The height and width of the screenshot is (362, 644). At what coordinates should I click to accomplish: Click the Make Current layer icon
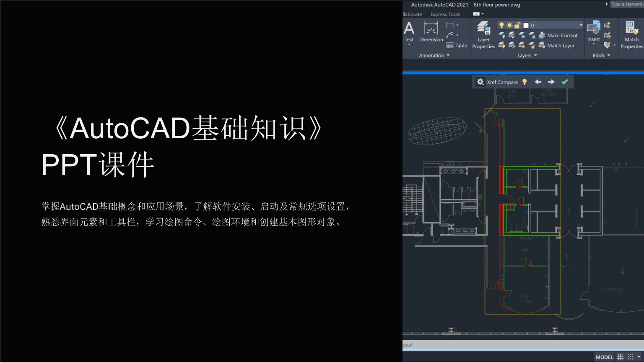point(542,35)
